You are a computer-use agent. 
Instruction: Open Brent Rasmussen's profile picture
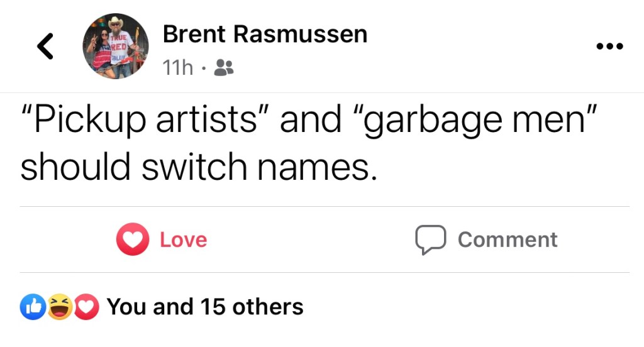click(x=116, y=46)
